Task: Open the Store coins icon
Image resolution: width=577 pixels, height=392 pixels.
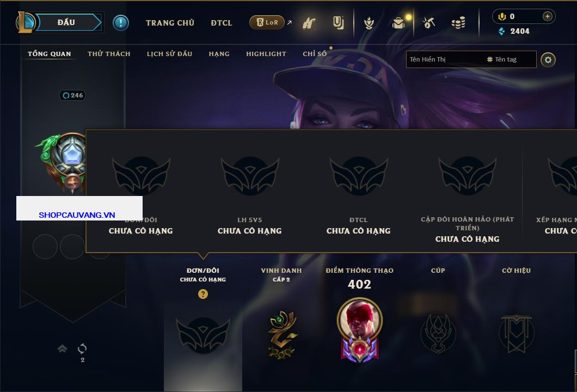Action: click(458, 23)
